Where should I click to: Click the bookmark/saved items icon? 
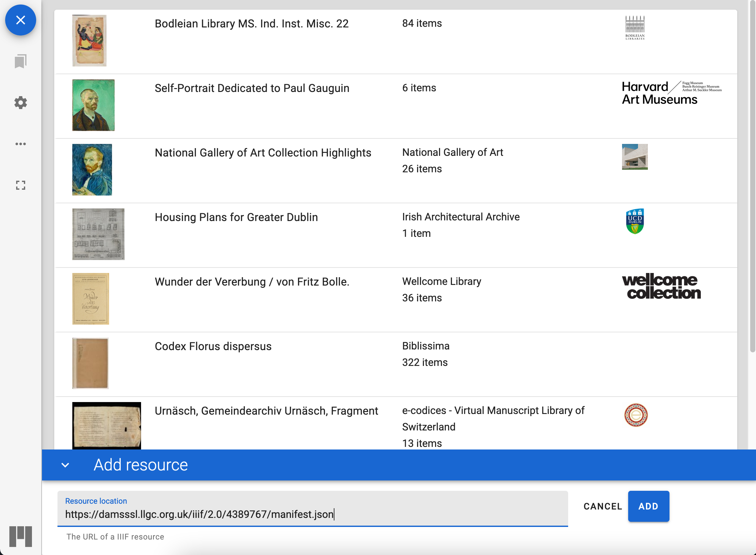(x=21, y=61)
